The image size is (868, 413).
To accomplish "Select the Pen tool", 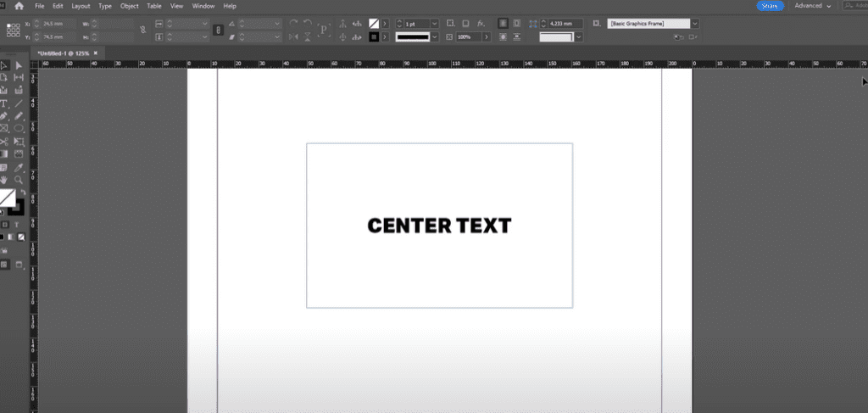I will (4, 116).
